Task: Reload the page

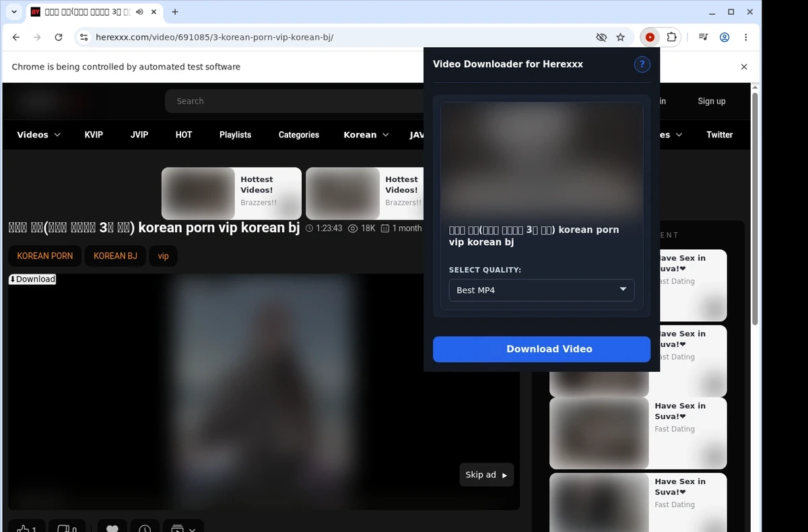Action: coord(59,38)
